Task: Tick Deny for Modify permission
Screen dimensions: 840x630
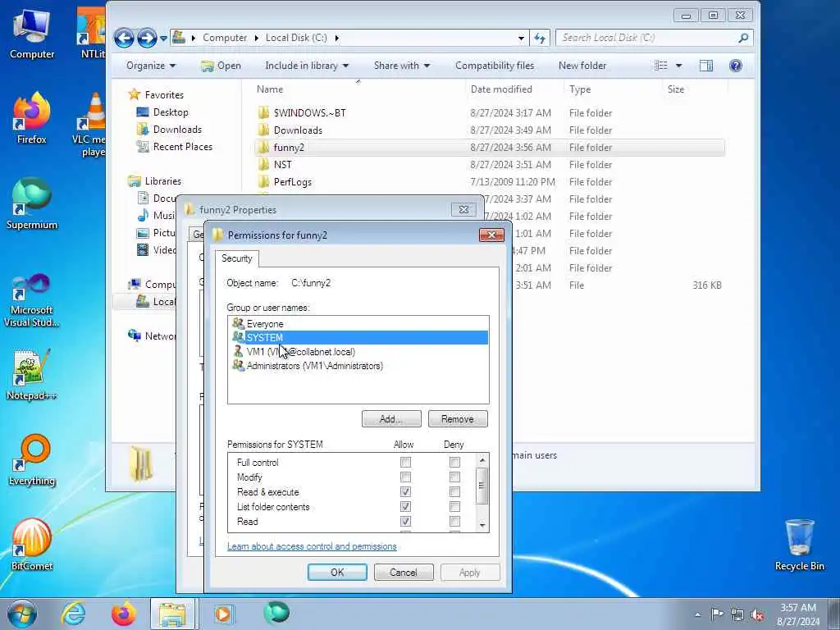Action: (x=454, y=477)
